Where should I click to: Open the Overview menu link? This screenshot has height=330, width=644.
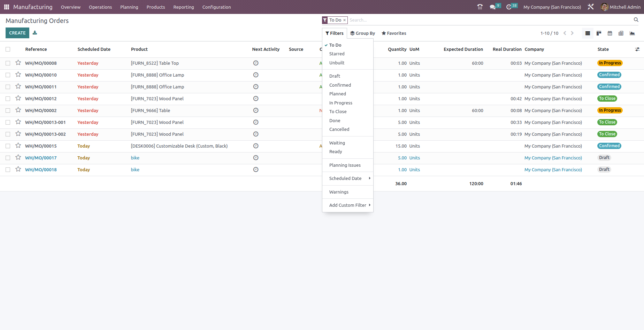click(71, 7)
